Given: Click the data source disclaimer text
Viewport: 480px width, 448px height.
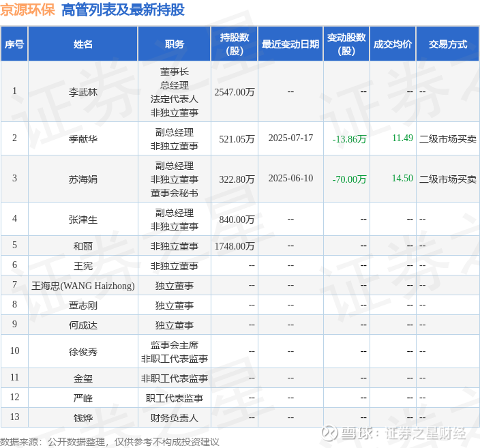Looking at the screenshot, I should 110,442.
